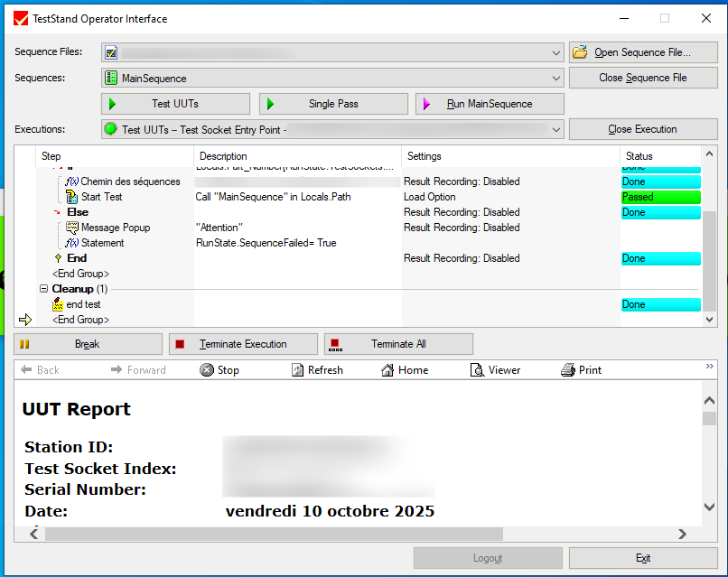Click the Stop icon in report toolbar
Image resolution: width=728 pixels, height=577 pixels.
click(219, 370)
